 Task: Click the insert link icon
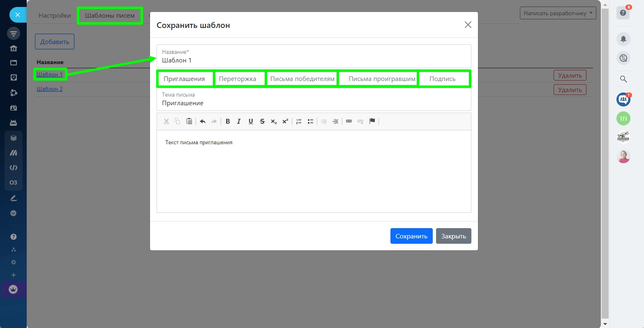click(349, 121)
